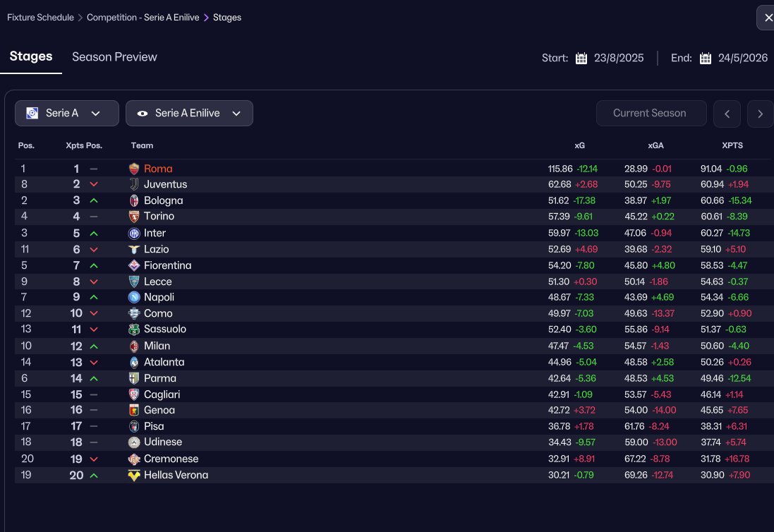Go to the next season arrow

[x=760, y=114]
